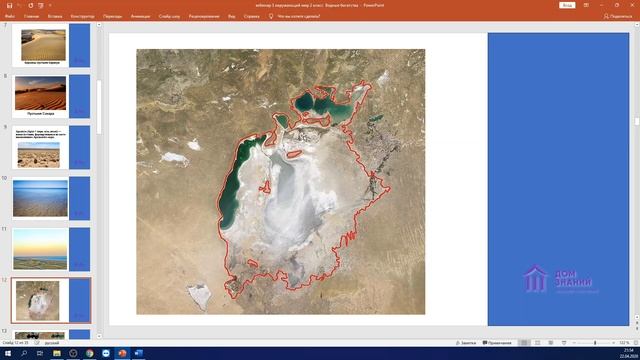The width and height of the screenshot is (640, 360).
Task: Toggle the Заметки notes pane
Action: pos(466,343)
